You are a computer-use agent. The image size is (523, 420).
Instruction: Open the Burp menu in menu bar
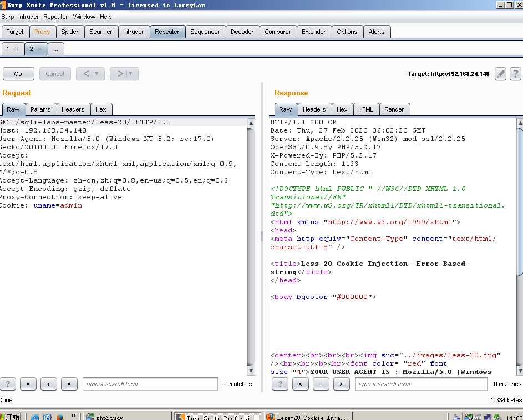click(8, 17)
